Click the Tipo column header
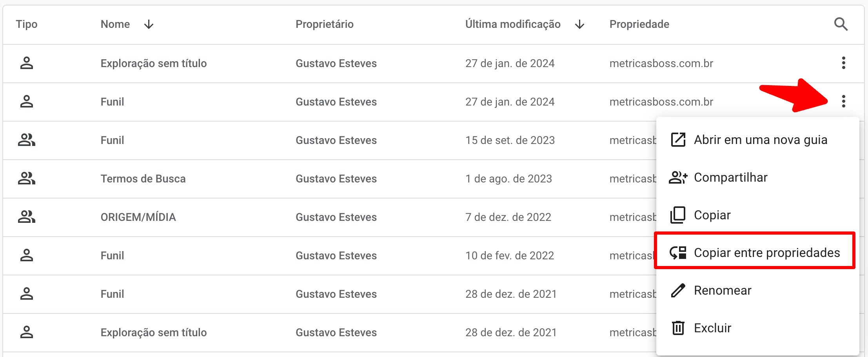 coord(27,24)
